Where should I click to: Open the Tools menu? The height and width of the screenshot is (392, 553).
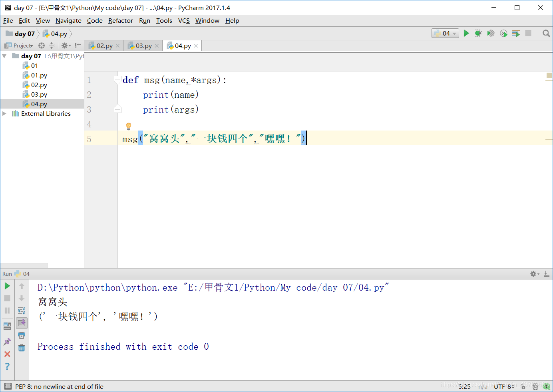[x=164, y=21]
